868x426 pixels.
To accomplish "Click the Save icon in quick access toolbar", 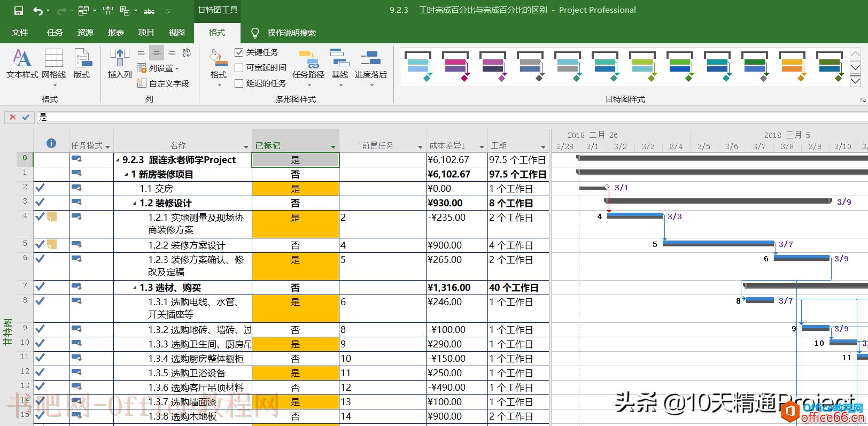I will pyautogui.click(x=18, y=10).
